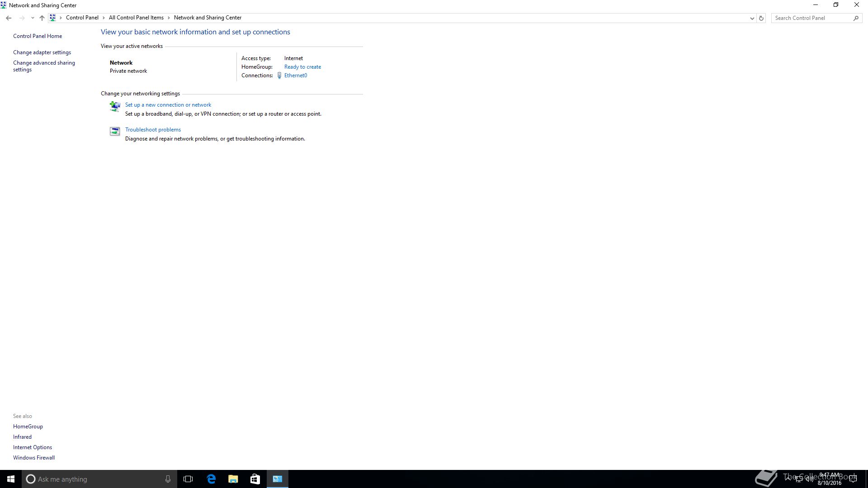Open File Explorer from the taskbar
Viewport: 868px width, 488px height.
point(233,479)
